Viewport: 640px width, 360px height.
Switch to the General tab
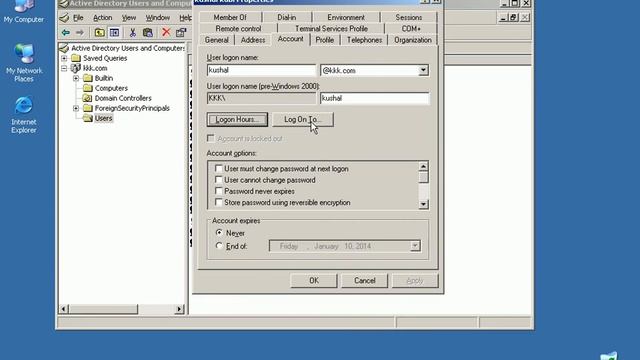(x=217, y=40)
